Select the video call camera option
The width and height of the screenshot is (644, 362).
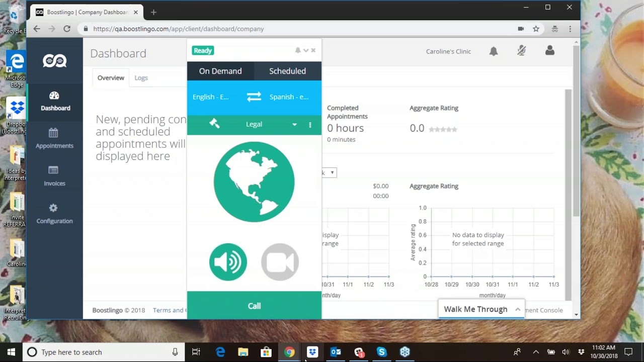click(x=280, y=262)
